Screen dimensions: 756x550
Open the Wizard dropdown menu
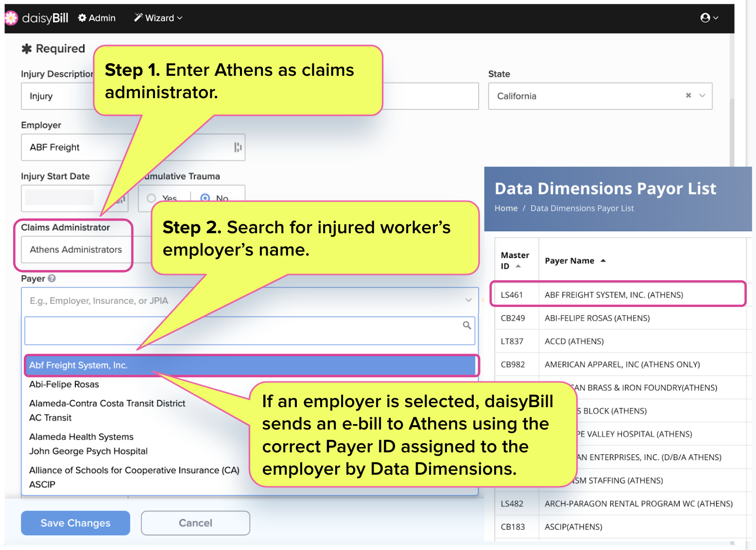pos(158,18)
